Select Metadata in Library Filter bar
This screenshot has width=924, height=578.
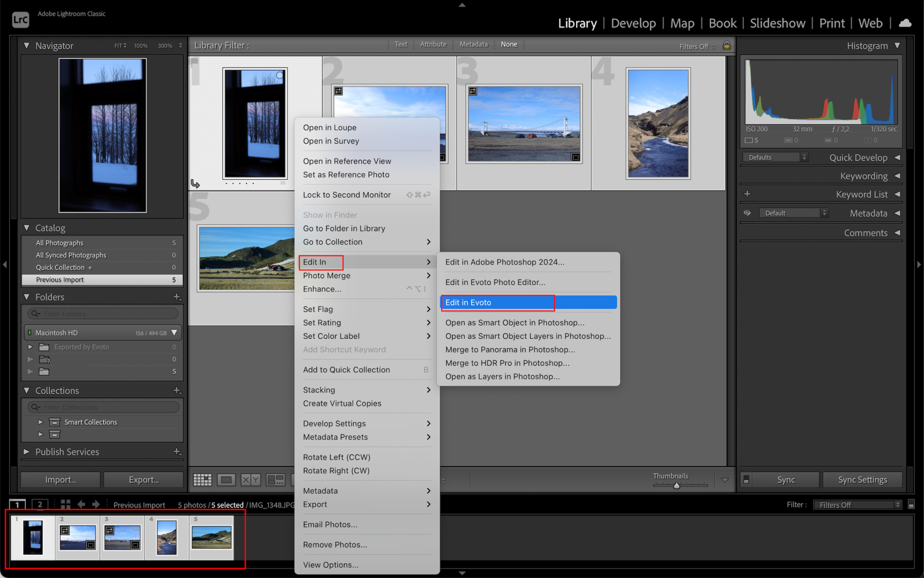[473, 44]
